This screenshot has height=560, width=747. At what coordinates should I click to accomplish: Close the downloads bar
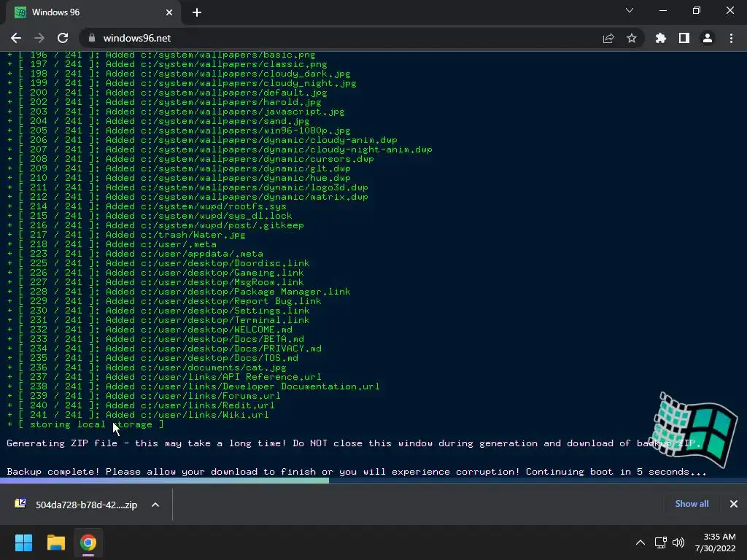(x=734, y=504)
